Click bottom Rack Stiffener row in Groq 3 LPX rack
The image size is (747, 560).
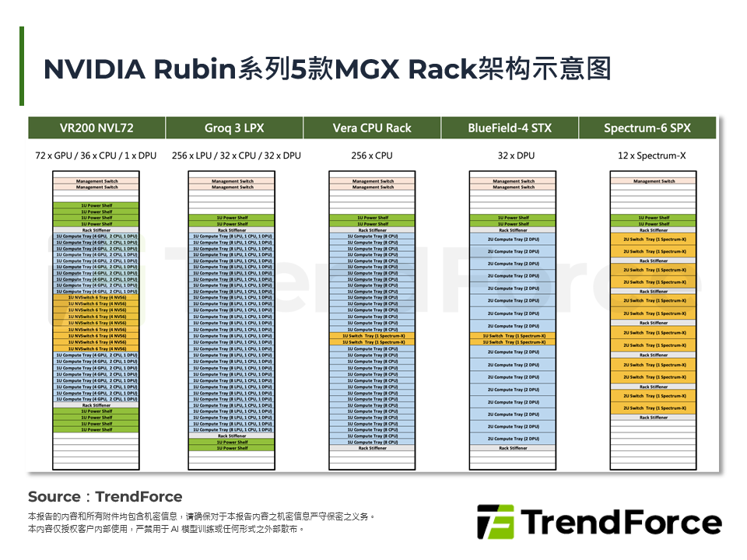click(x=232, y=436)
